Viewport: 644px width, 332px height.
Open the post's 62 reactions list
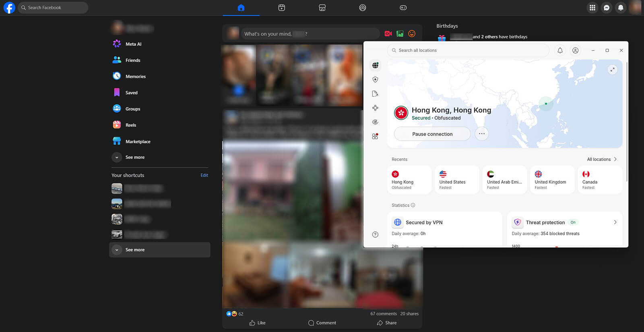pos(235,313)
